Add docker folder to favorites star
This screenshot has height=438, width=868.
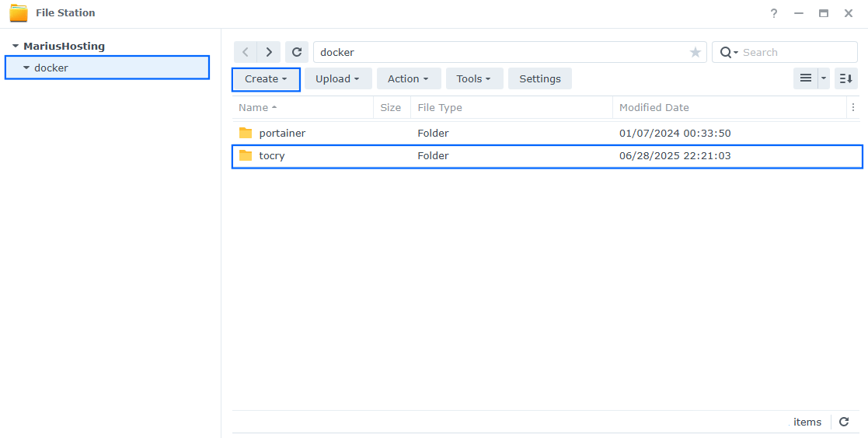click(x=695, y=52)
